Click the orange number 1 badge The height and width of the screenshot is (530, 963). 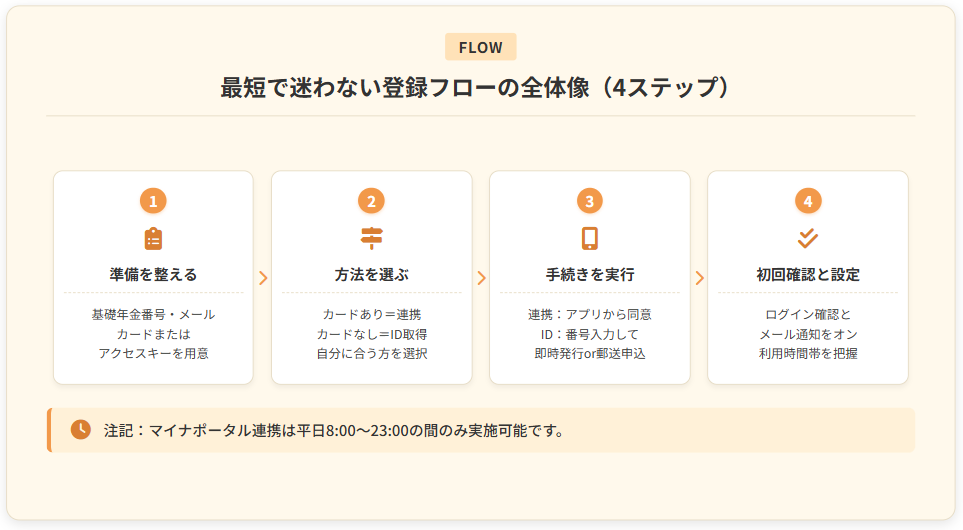(153, 201)
